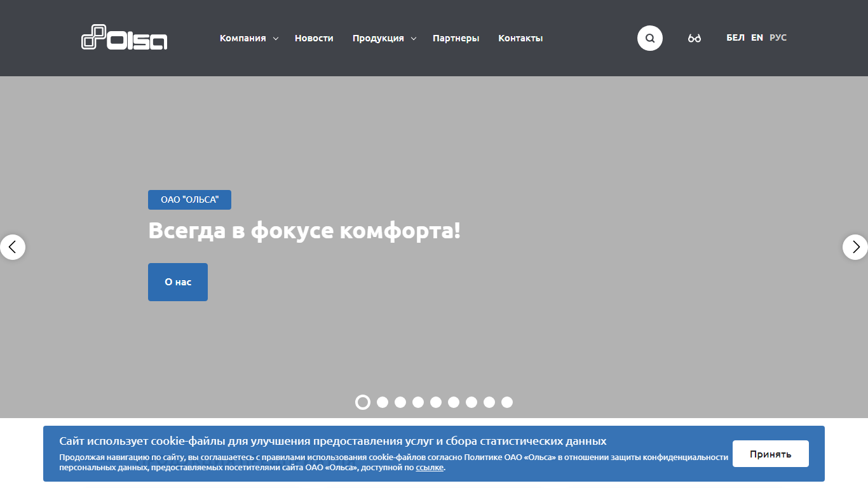Open the Продукция menu item

tap(378, 38)
